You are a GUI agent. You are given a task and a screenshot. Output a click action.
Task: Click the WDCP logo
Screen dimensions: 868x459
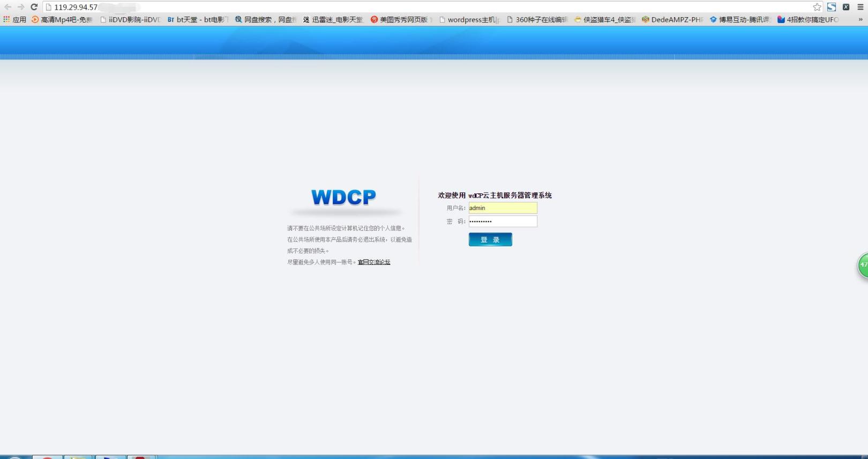tap(343, 197)
